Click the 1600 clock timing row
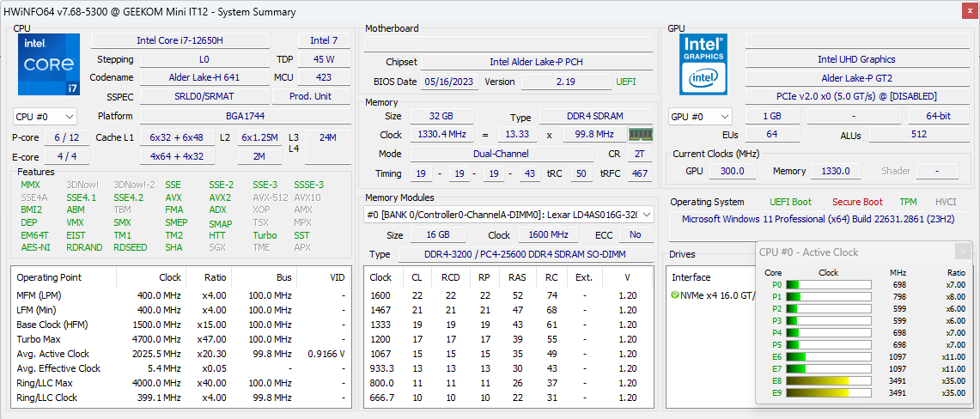980x419 pixels. [x=508, y=295]
